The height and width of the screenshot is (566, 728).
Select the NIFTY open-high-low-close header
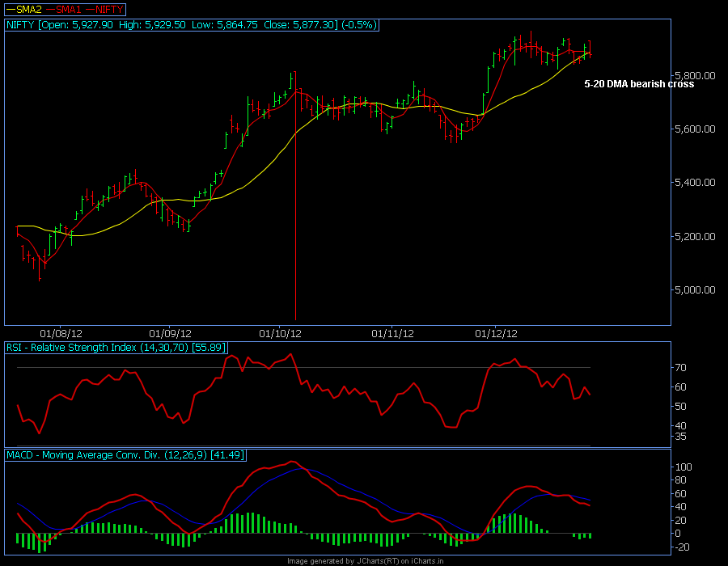192,25
